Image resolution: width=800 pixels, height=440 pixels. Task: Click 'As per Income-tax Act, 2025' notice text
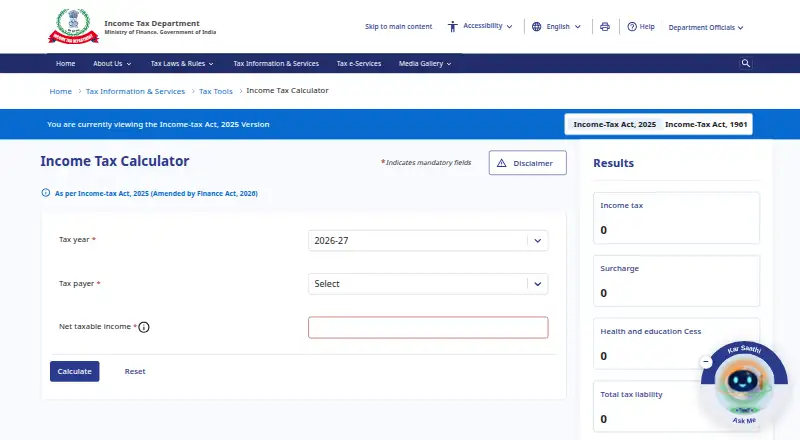[x=156, y=193]
